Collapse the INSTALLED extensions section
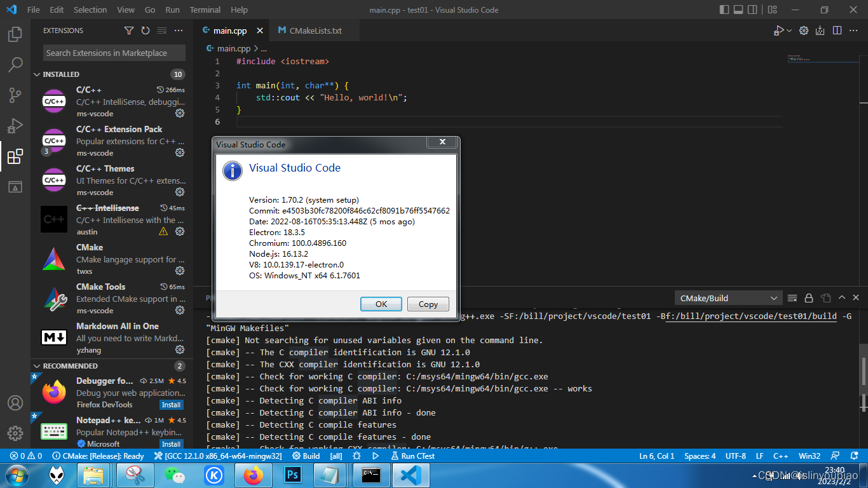The image size is (868, 488). [x=37, y=74]
